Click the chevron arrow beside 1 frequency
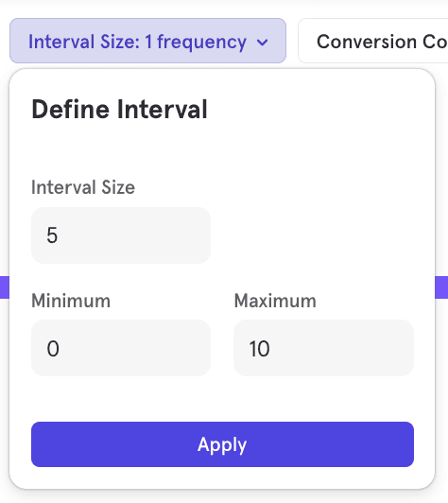The height and width of the screenshot is (503, 448). tap(263, 43)
